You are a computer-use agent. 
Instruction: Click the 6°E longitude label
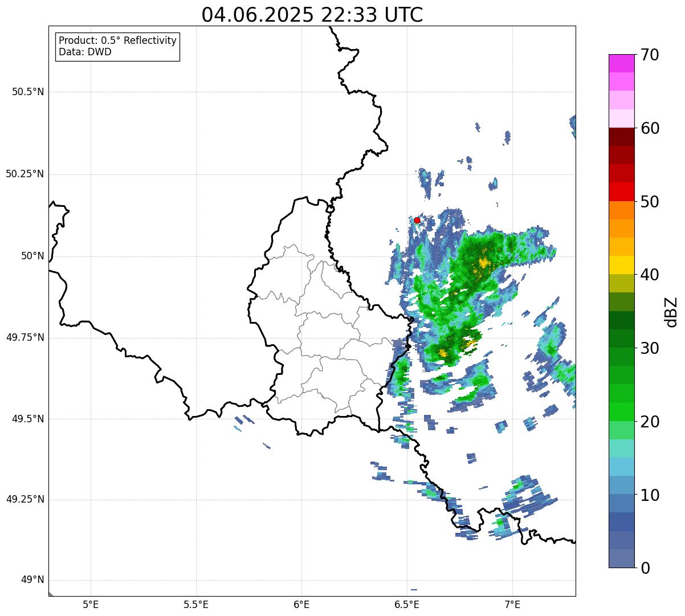301,604
